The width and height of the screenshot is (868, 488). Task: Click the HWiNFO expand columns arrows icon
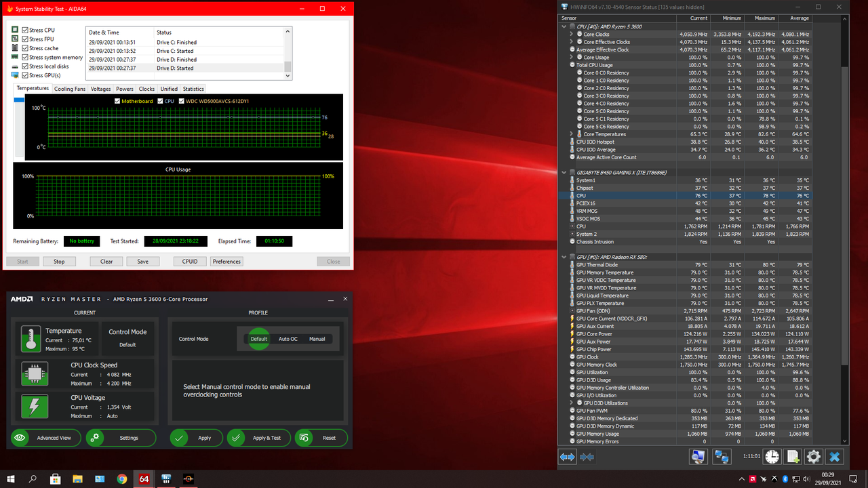click(567, 457)
